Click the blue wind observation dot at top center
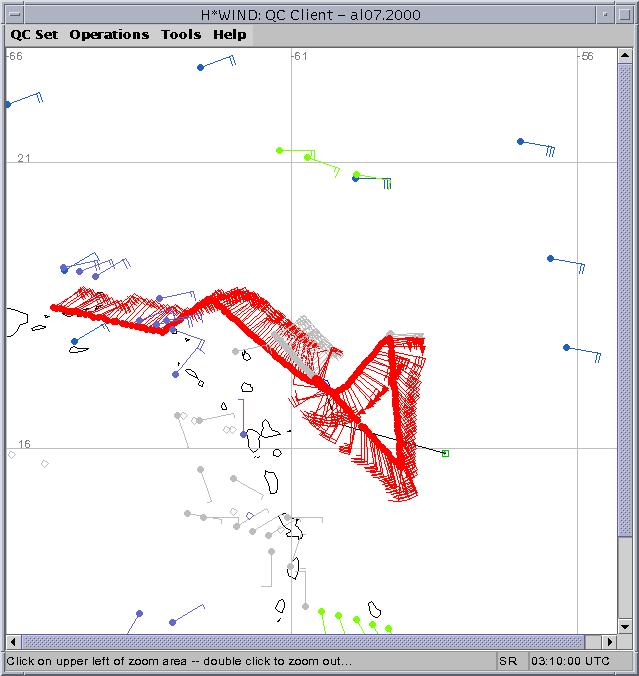Screen dimensions: 639x676 200,67
